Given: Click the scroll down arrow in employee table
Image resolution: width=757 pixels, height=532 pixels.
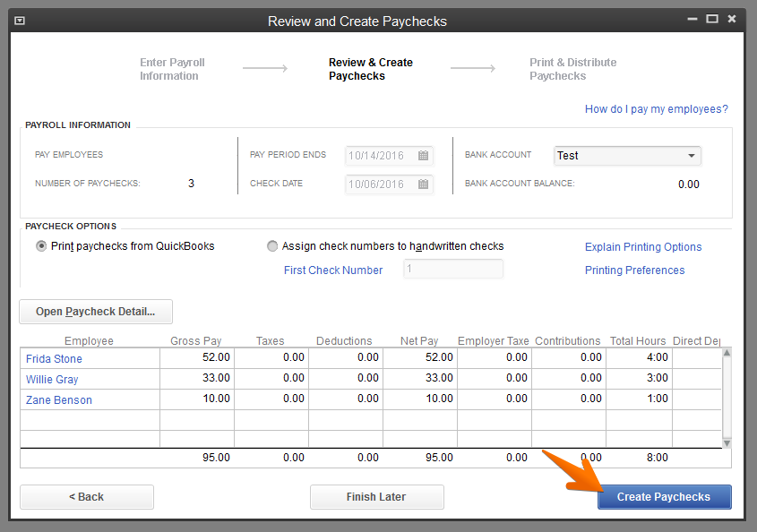Looking at the screenshot, I should [727, 443].
